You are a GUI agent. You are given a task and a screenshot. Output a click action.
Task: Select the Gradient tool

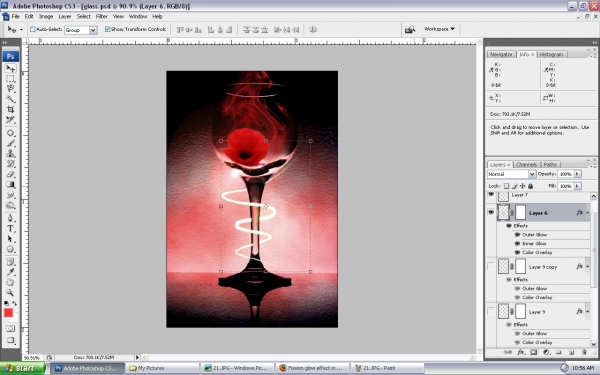tap(10, 185)
